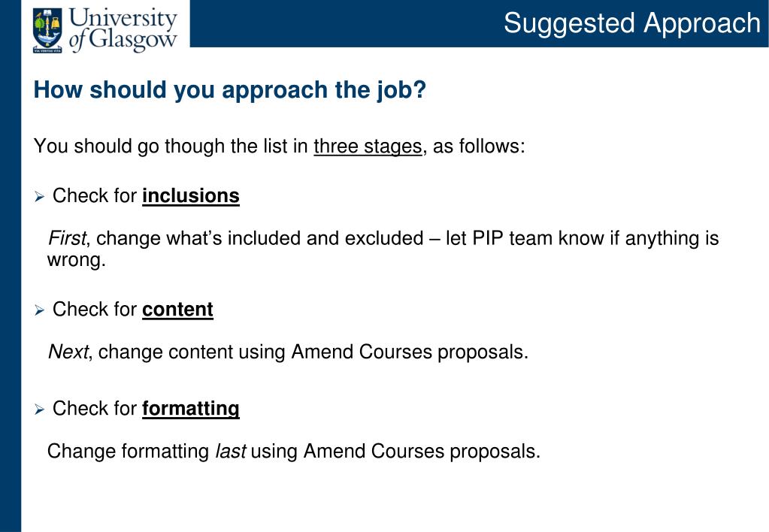Screen dimensions: 769x532
Task: Click the phrase as follows
Action: 477,147
